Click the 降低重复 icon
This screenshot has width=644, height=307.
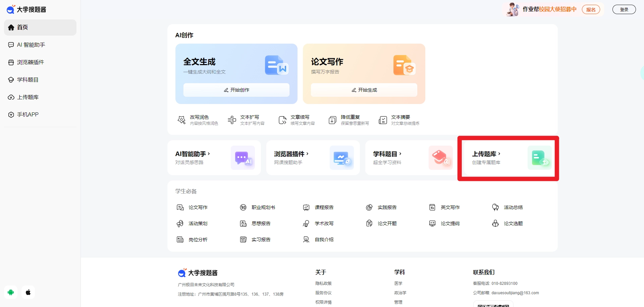pyautogui.click(x=332, y=120)
